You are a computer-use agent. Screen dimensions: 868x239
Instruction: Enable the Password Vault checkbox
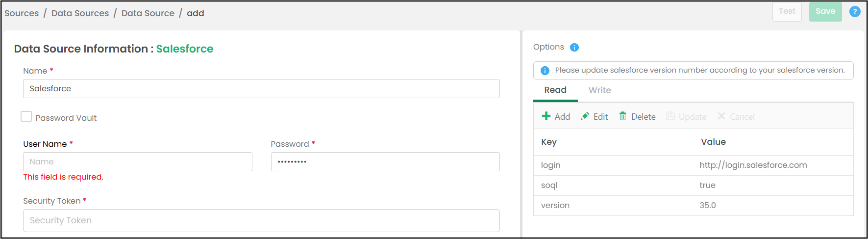click(x=26, y=117)
